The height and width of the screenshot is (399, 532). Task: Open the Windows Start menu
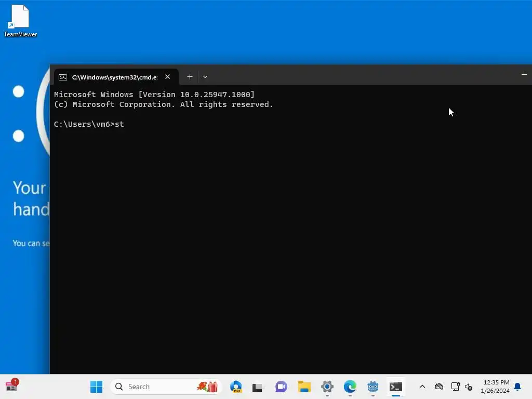click(x=96, y=387)
